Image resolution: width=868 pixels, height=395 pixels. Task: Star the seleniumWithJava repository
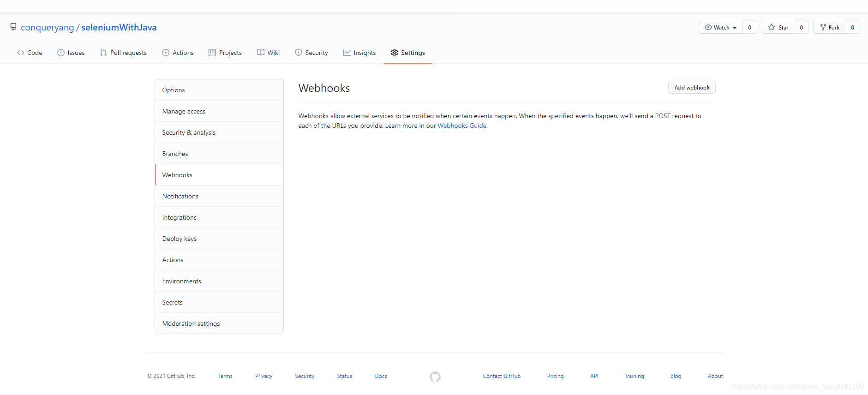pos(778,27)
